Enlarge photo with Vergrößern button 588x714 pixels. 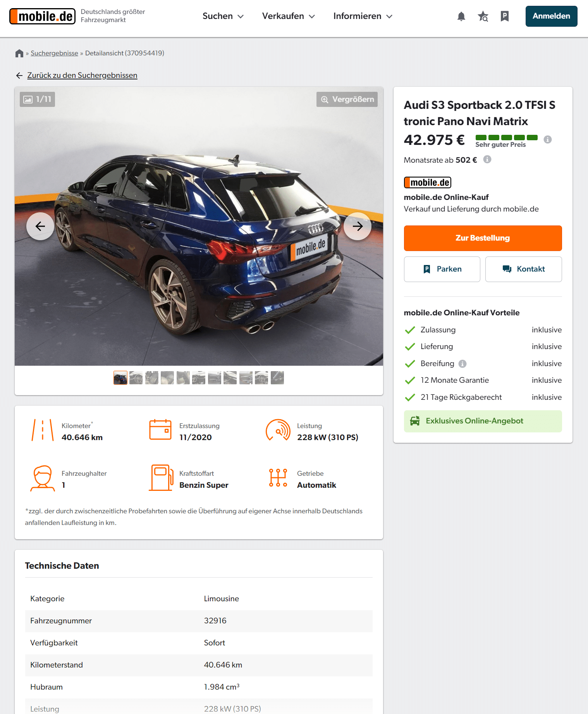coord(347,100)
